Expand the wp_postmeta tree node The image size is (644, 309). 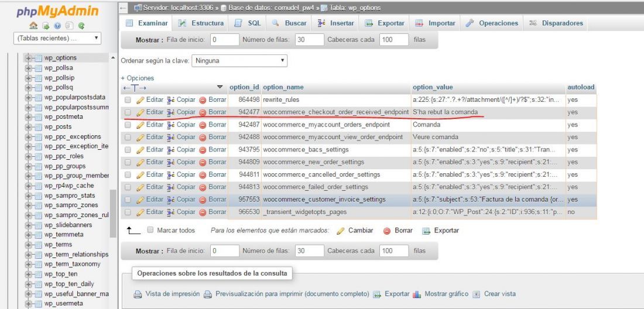(28, 117)
